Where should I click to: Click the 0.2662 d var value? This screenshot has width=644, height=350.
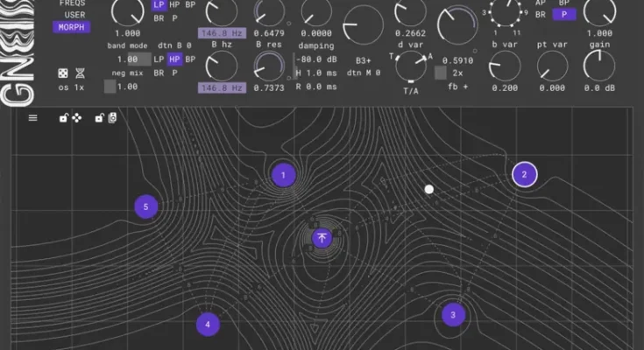(x=410, y=33)
